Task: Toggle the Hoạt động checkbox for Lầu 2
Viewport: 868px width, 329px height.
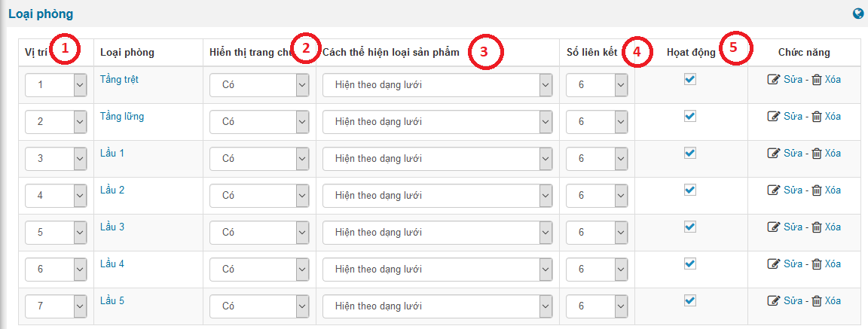Action: coord(690,190)
